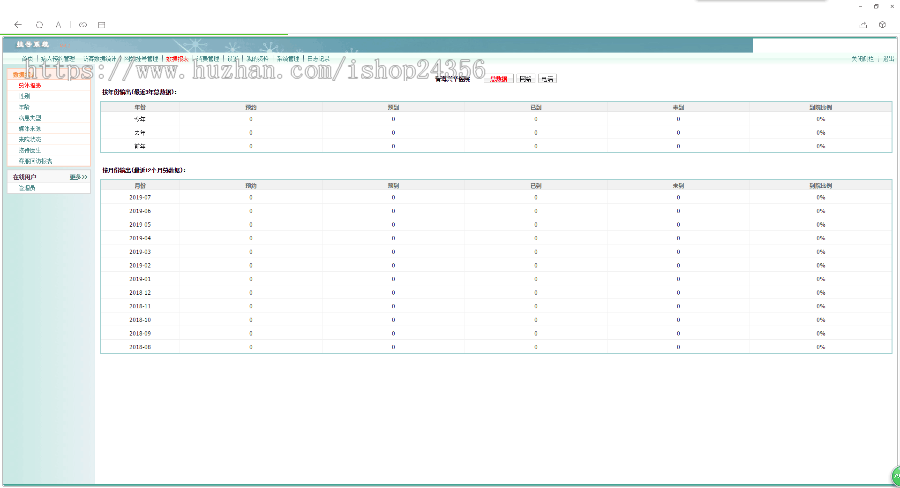Image resolution: width=900 pixels, height=488 pixels.
Task: Open 年龄 report in left sidebar
Action: 24,107
